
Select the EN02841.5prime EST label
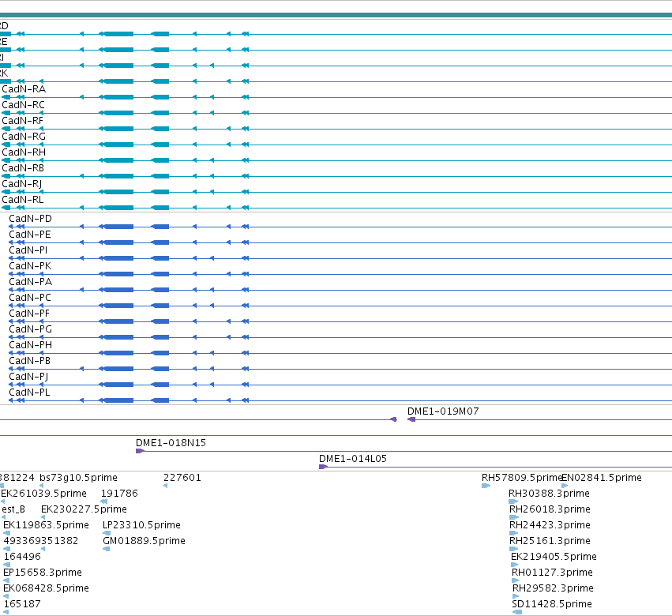602,478
